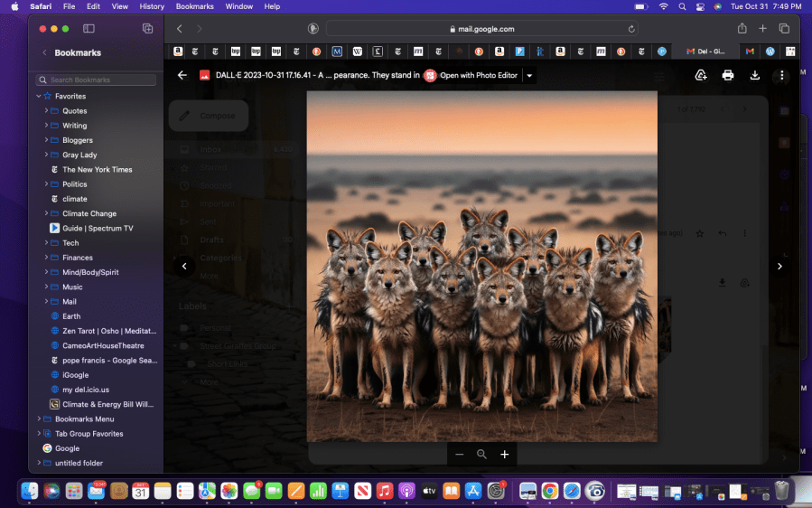Viewport: 812px width, 508px height.
Task: Open The New York Times bookmark
Action: click(x=97, y=170)
